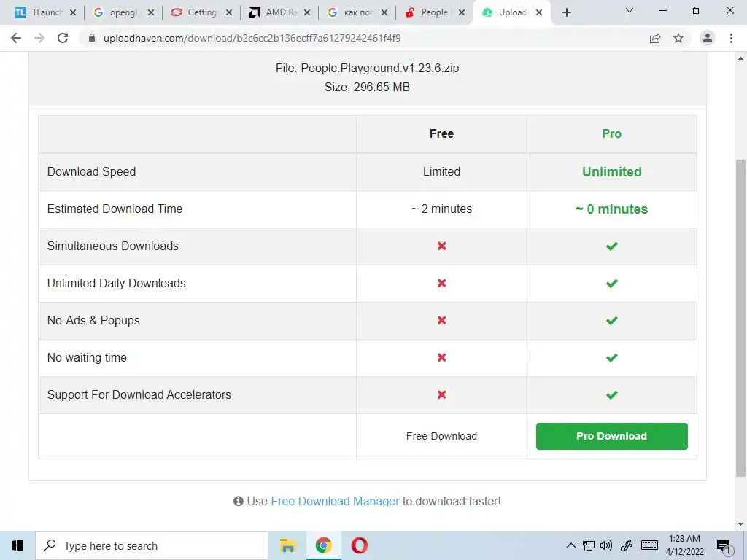The width and height of the screenshot is (747, 560).
Task: Open a new browser tab
Action: 566,12
